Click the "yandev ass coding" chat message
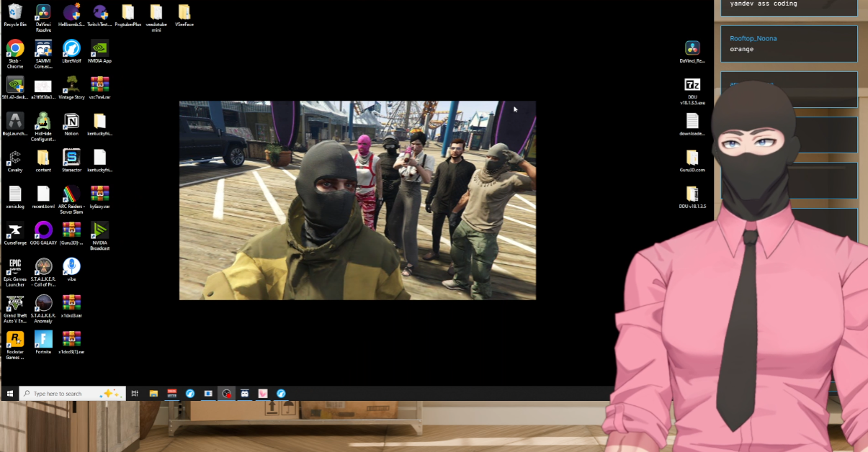868x452 pixels. pos(764,4)
